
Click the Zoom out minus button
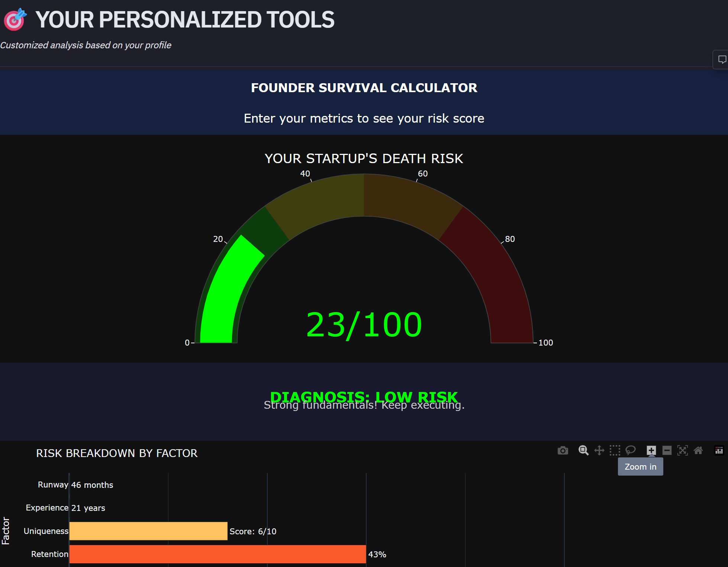[x=667, y=451]
